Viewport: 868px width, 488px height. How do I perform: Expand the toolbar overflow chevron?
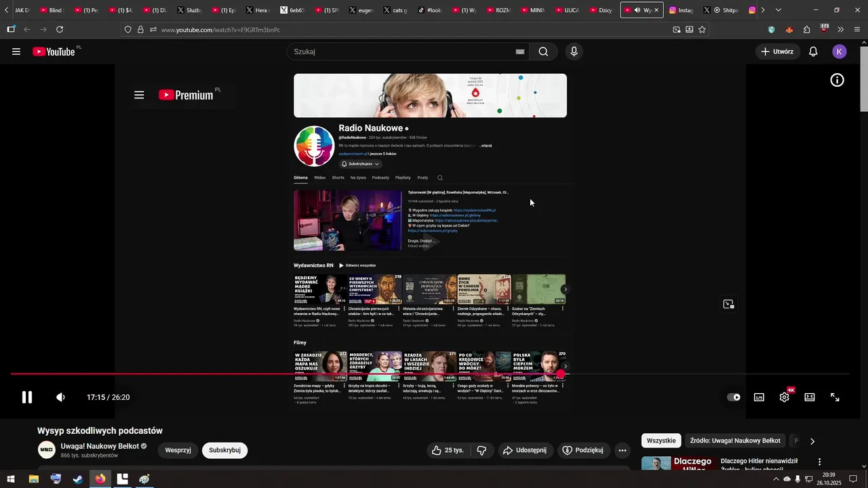pyautogui.click(x=841, y=30)
